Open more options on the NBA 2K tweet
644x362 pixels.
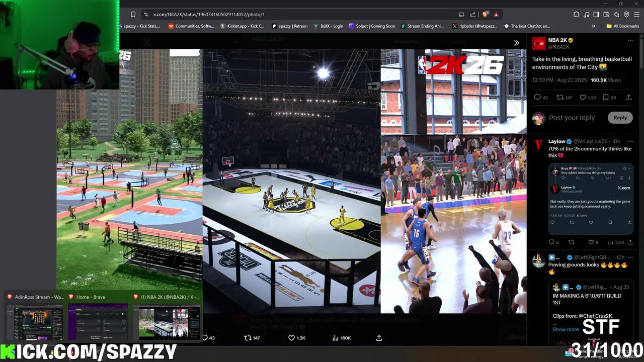630,40
